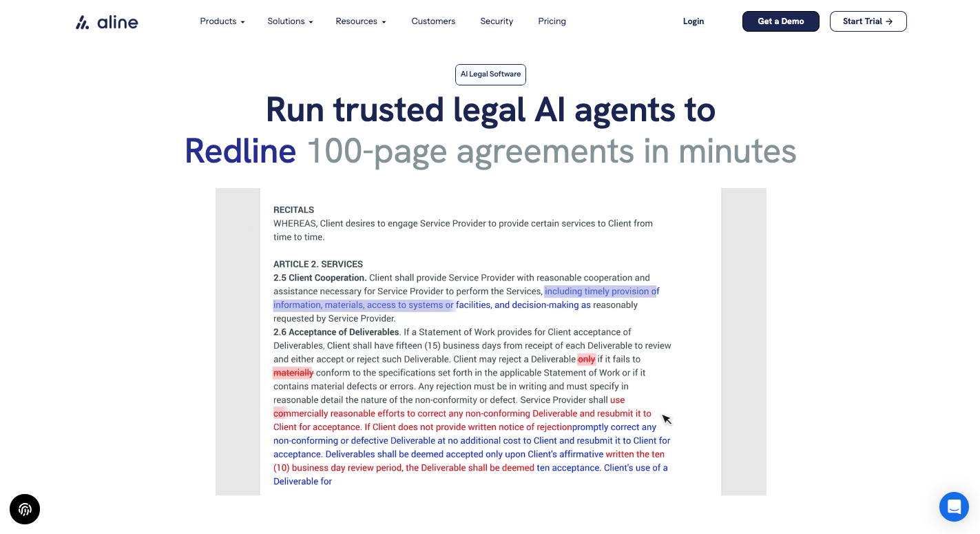Viewport: 980px width, 534px height.
Task: Click the highlighted text including timely provision of
Action: (602, 291)
